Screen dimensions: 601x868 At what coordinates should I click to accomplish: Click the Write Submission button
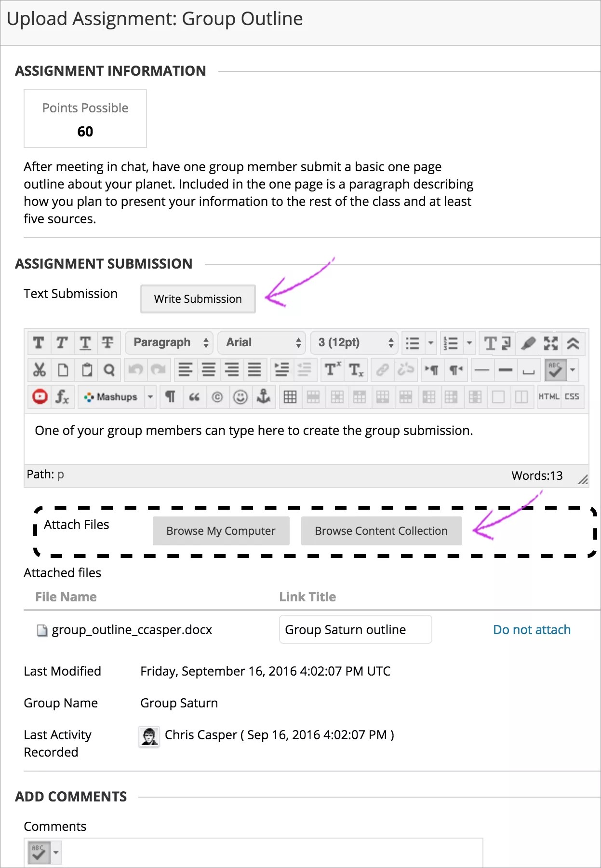click(x=198, y=299)
